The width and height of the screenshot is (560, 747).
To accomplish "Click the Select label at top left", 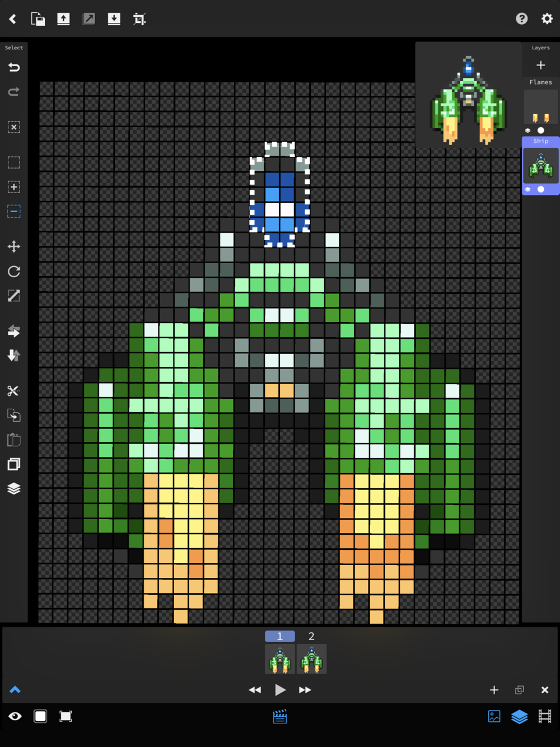I will pyautogui.click(x=14, y=48).
